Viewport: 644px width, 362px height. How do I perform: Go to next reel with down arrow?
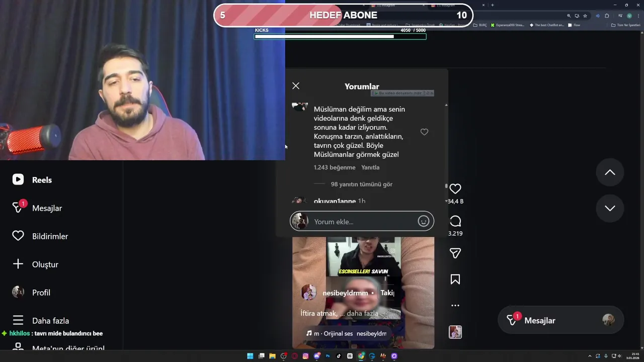(x=610, y=208)
